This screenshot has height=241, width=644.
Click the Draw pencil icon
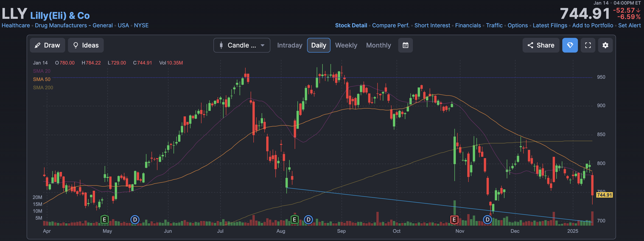coord(37,45)
